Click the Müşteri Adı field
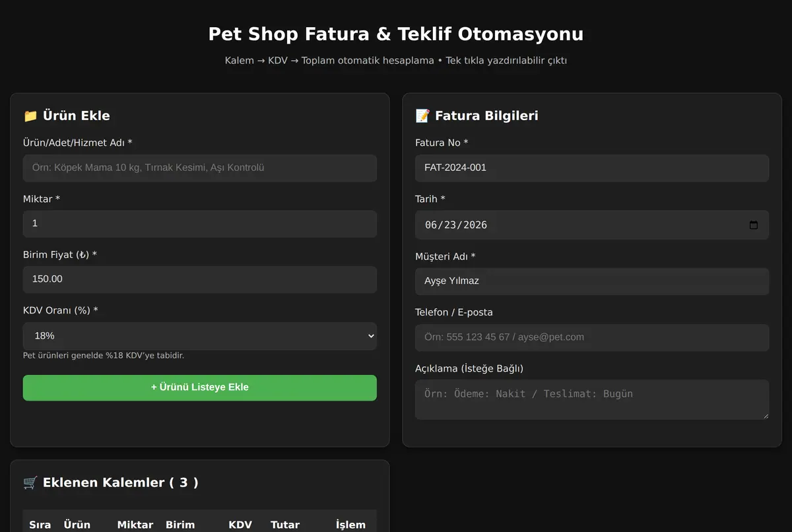 (591, 281)
